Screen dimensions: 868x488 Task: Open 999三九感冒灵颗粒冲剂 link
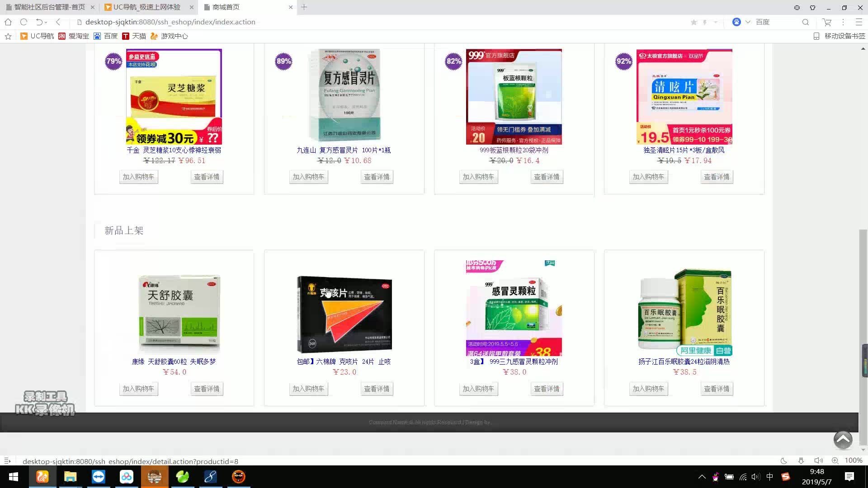click(514, 361)
